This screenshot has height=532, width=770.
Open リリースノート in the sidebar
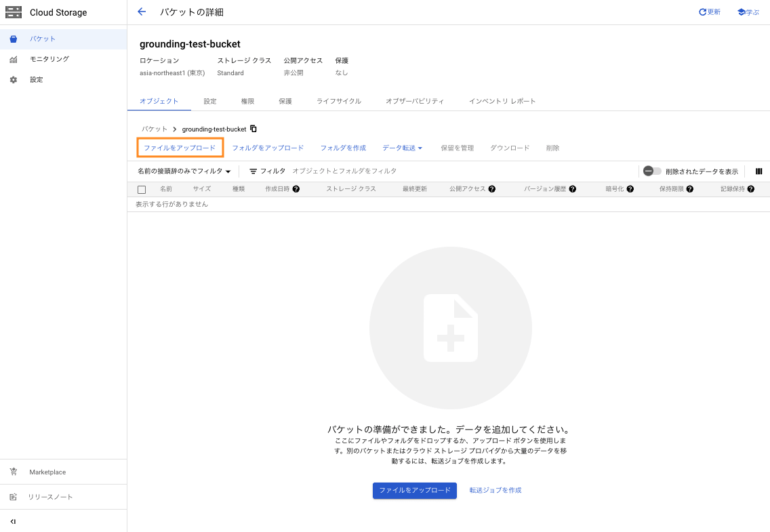point(63,497)
